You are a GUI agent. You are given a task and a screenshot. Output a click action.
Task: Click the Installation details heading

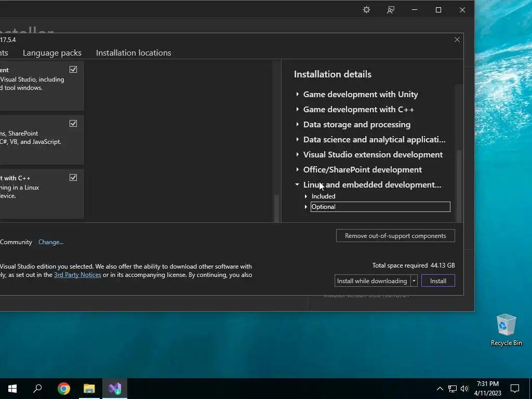pyautogui.click(x=332, y=74)
